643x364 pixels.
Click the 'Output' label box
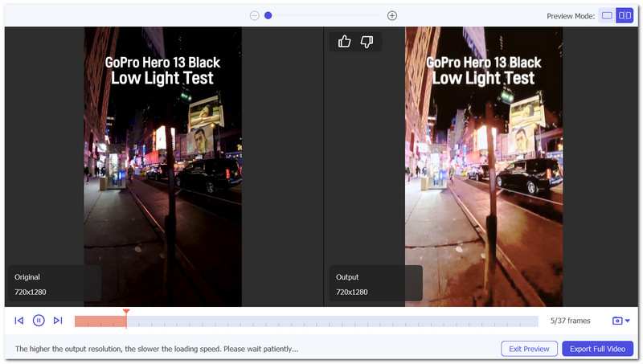[x=375, y=284]
